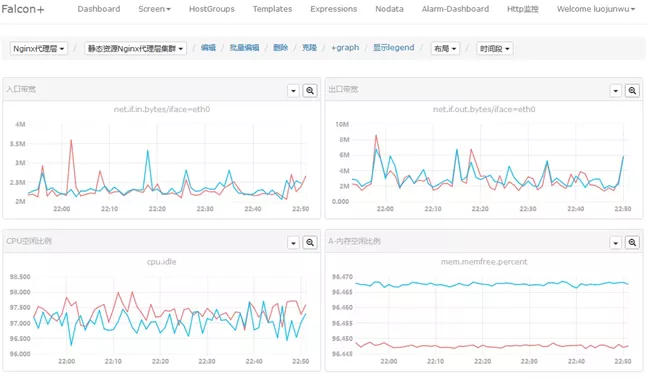
Task: Expand caret menu on CPU空闲比例 panel
Action: click(293, 242)
